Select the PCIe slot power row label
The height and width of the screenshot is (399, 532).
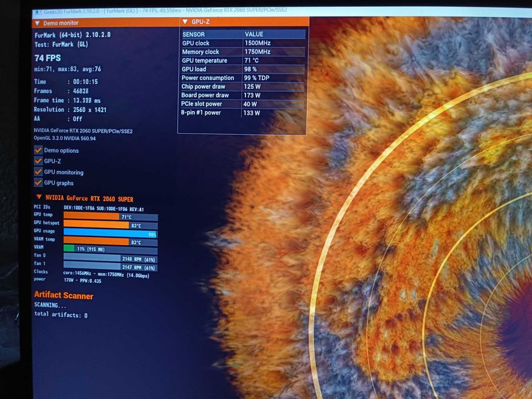[201, 104]
